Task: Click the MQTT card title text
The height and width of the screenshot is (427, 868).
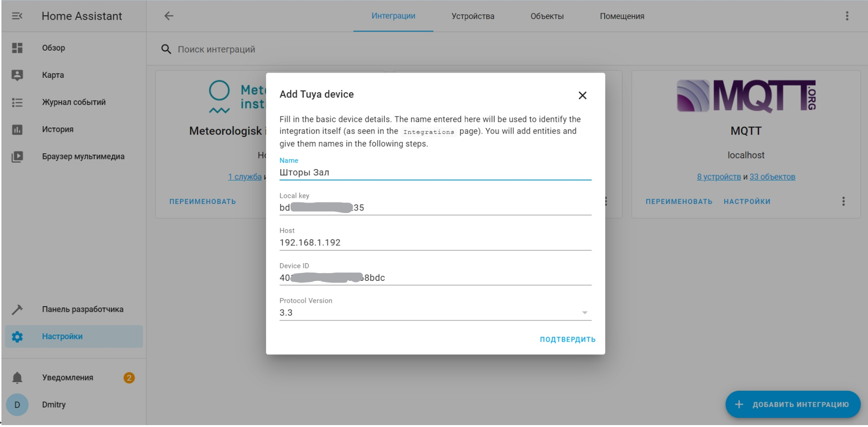Action: pos(746,131)
